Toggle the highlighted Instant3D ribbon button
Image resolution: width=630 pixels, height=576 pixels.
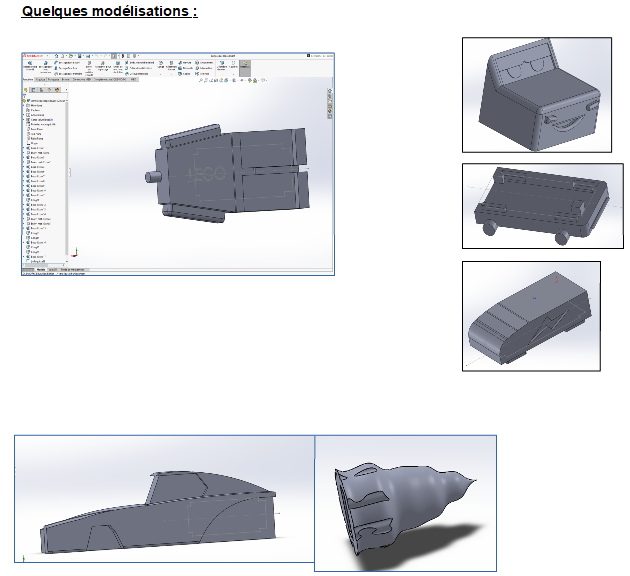coord(244,66)
